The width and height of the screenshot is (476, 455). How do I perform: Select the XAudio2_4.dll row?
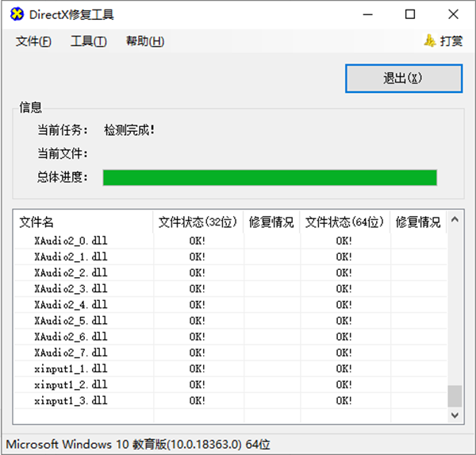[x=71, y=304]
